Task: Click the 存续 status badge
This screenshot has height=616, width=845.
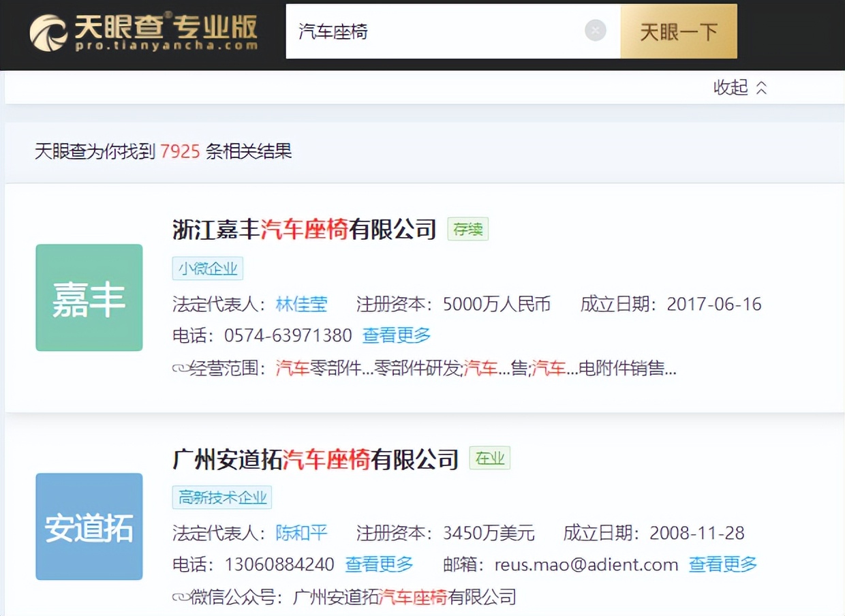Action: pyautogui.click(x=468, y=230)
